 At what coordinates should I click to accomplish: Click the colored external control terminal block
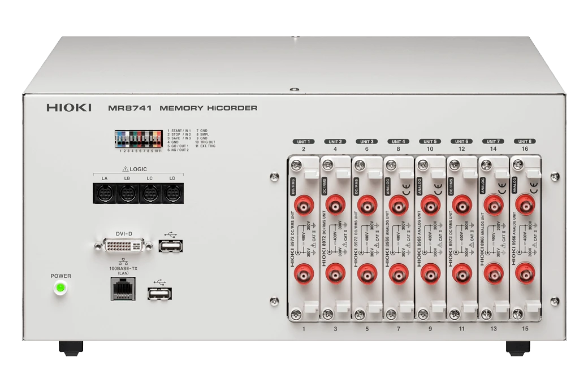pos(139,139)
